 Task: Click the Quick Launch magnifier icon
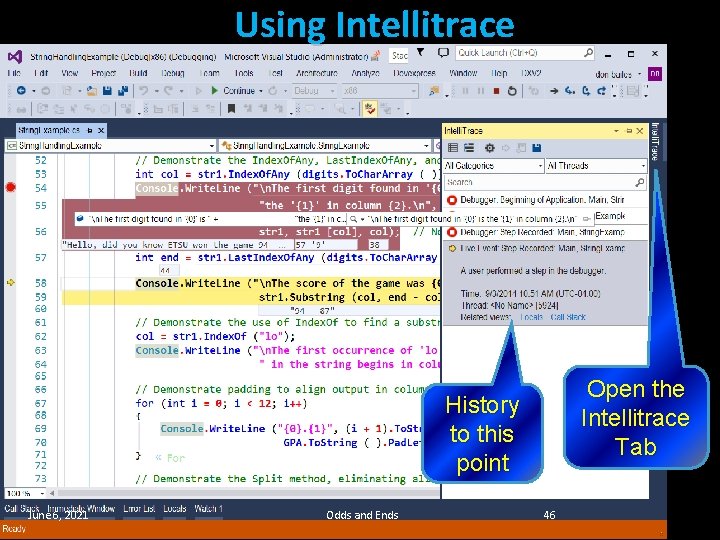tap(588, 53)
